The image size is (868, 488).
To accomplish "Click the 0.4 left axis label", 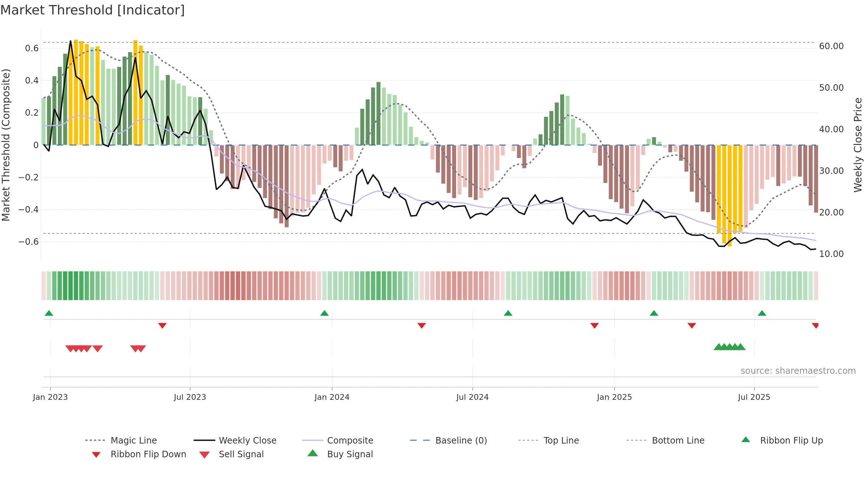I will [x=32, y=81].
